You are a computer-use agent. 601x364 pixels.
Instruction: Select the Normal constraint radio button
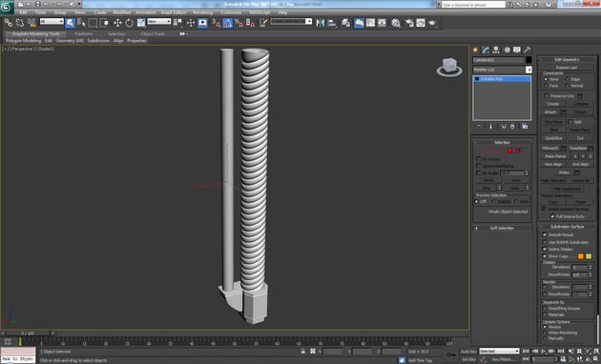pos(568,86)
